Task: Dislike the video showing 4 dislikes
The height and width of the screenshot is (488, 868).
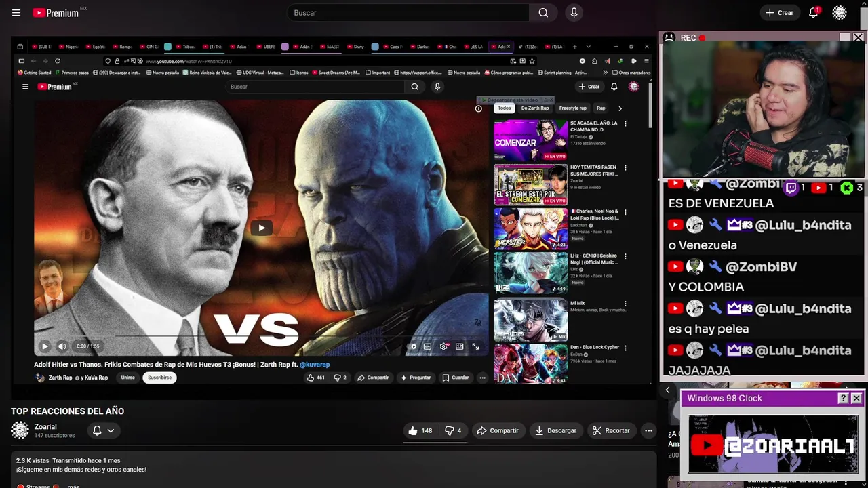Action: [453, 430]
